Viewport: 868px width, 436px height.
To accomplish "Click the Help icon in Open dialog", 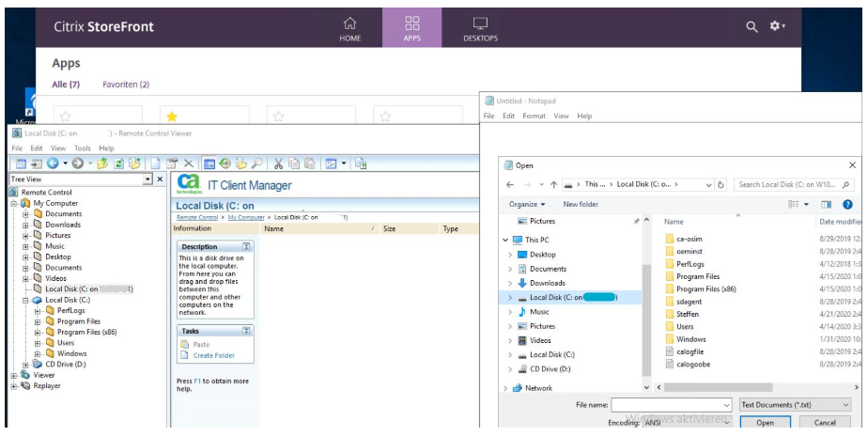I will (847, 204).
